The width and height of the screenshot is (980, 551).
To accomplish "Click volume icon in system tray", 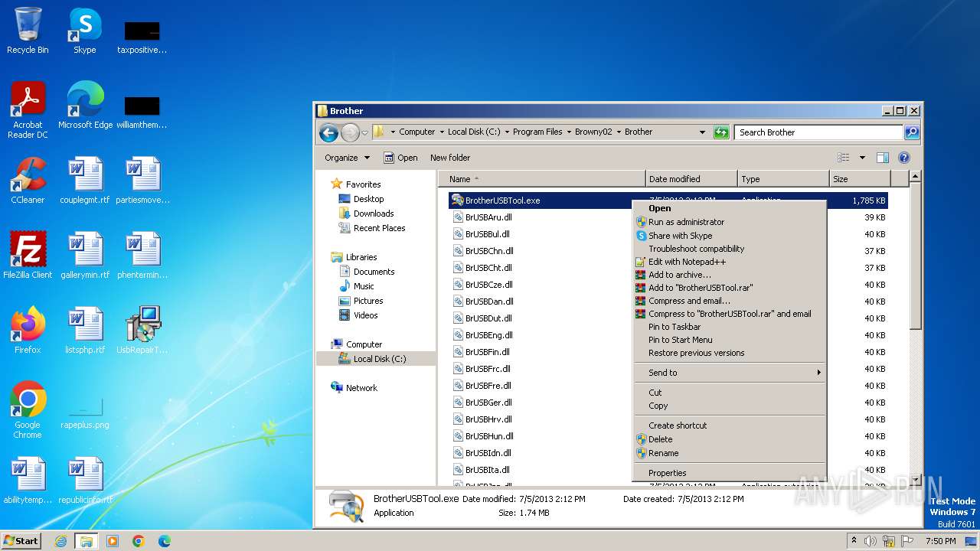I will coord(869,541).
